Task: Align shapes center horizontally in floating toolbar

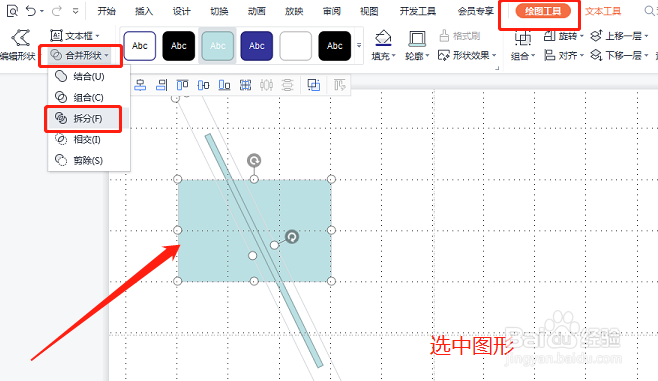Action: click(x=140, y=85)
